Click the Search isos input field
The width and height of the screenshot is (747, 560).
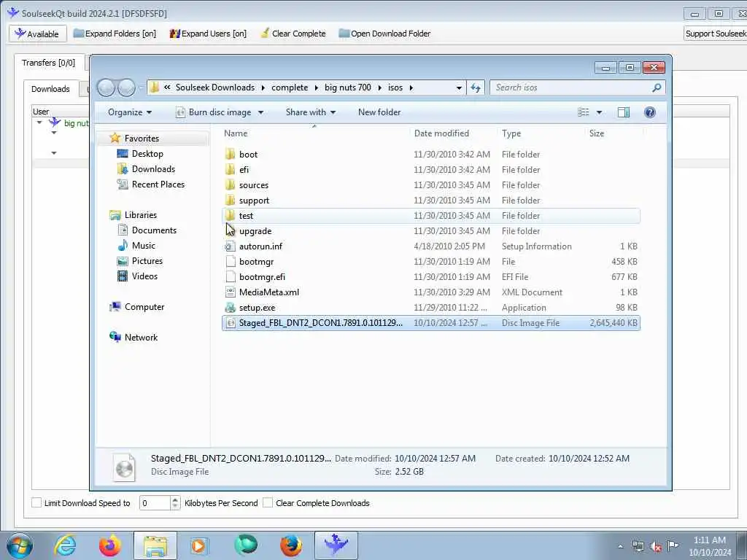572,87
